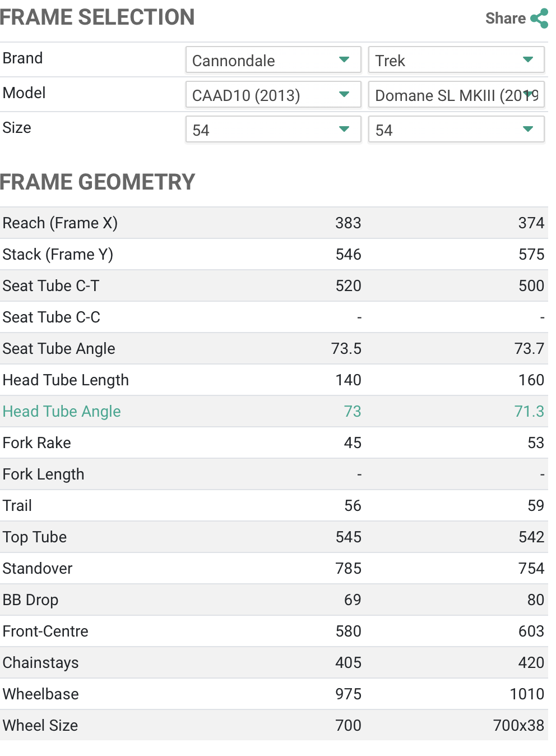Image resolution: width=556 pixels, height=756 pixels.
Task: Select the Reach (Frame X) row label
Action: pyautogui.click(x=60, y=223)
